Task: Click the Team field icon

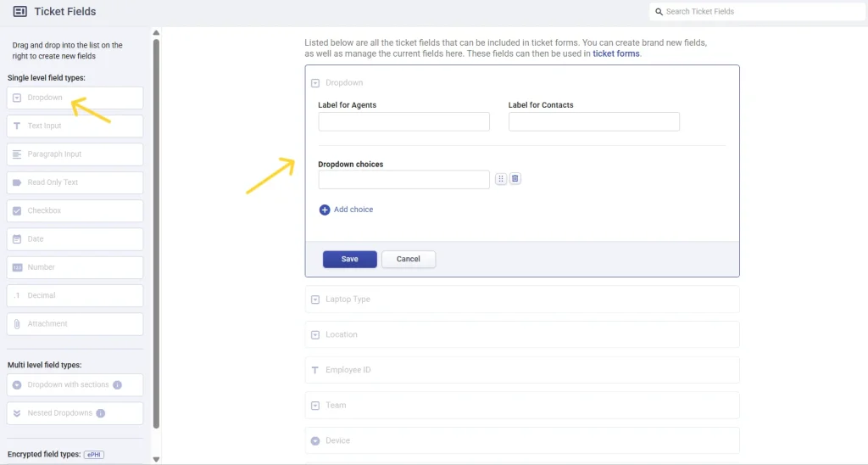Action: [315, 406]
